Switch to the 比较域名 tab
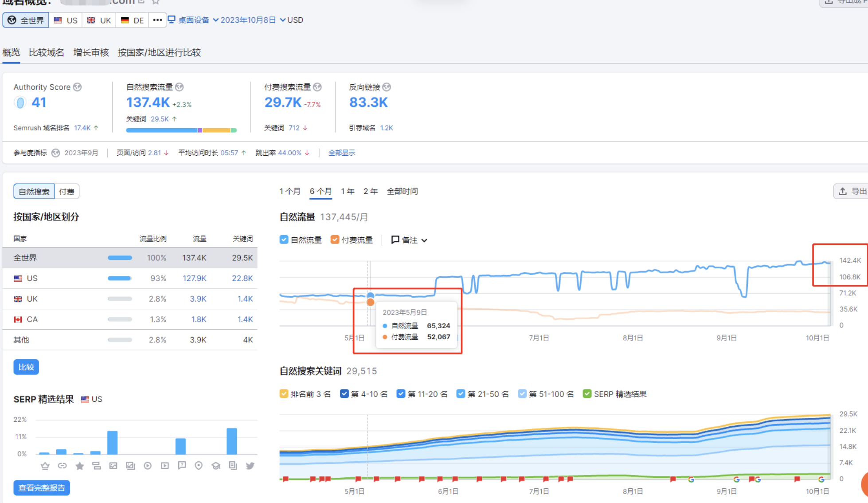Image resolution: width=868 pixels, height=503 pixels. click(x=47, y=52)
